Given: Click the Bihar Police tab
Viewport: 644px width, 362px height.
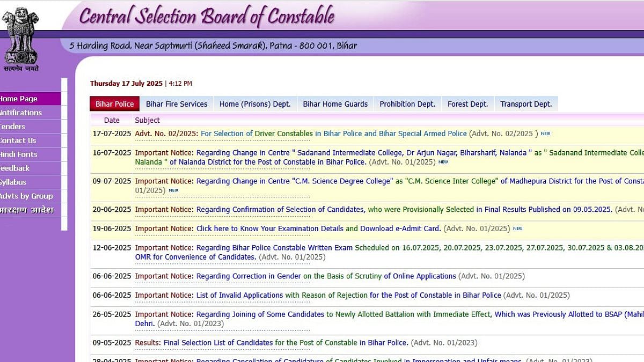Looking at the screenshot, I should pos(114,104).
